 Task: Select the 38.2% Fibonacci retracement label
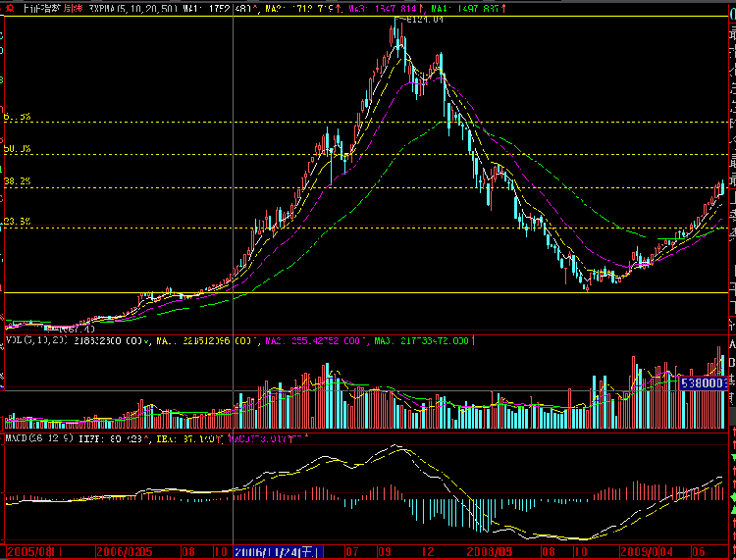(x=18, y=181)
